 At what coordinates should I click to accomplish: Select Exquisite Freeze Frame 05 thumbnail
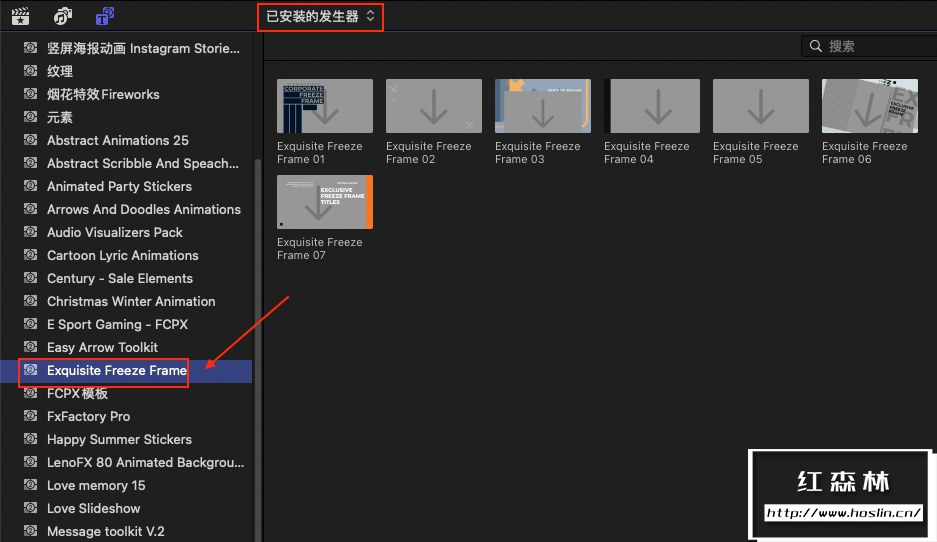[x=761, y=106]
